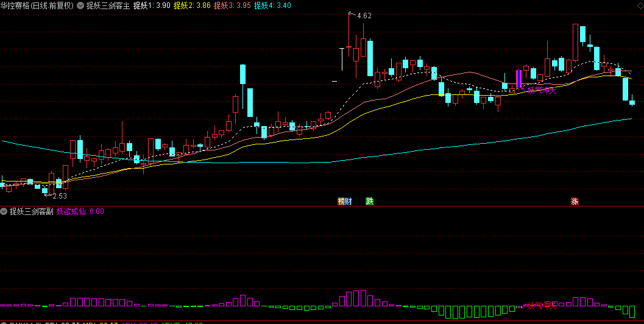Click the 捉妖三剑客副 indicator name

(x=32, y=211)
